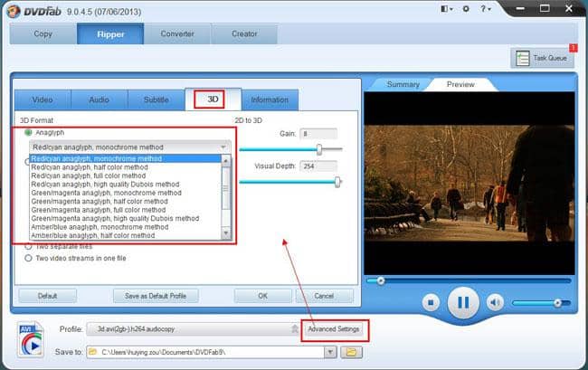The height and width of the screenshot is (370, 588).
Task: Click the Save to path field
Action: coord(206,352)
